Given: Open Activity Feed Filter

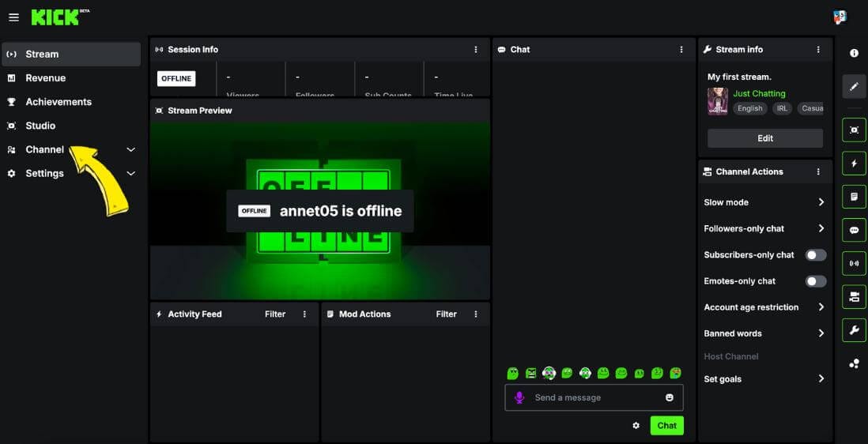Looking at the screenshot, I should coord(275,314).
